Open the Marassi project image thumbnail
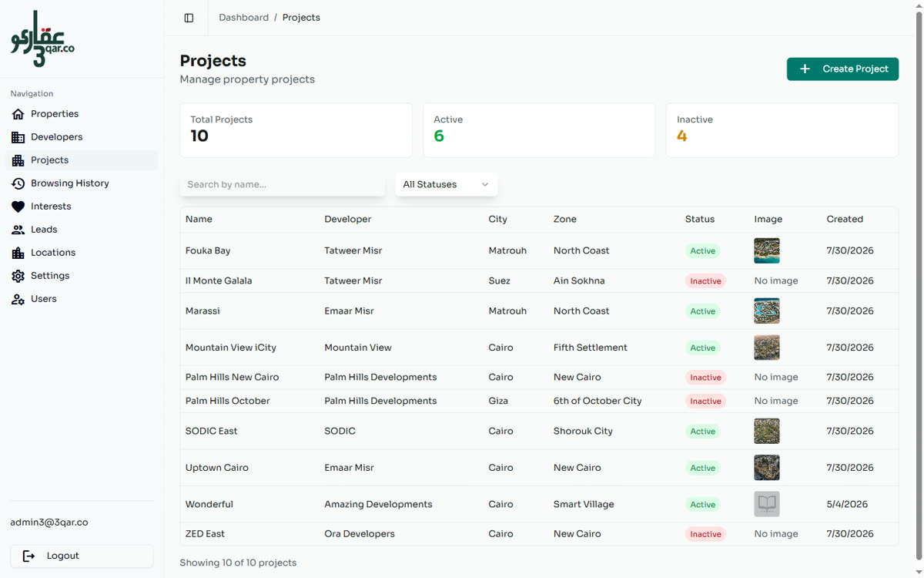Image resolution: width=924 pixels, height=578 pixels. pos(767,311)
